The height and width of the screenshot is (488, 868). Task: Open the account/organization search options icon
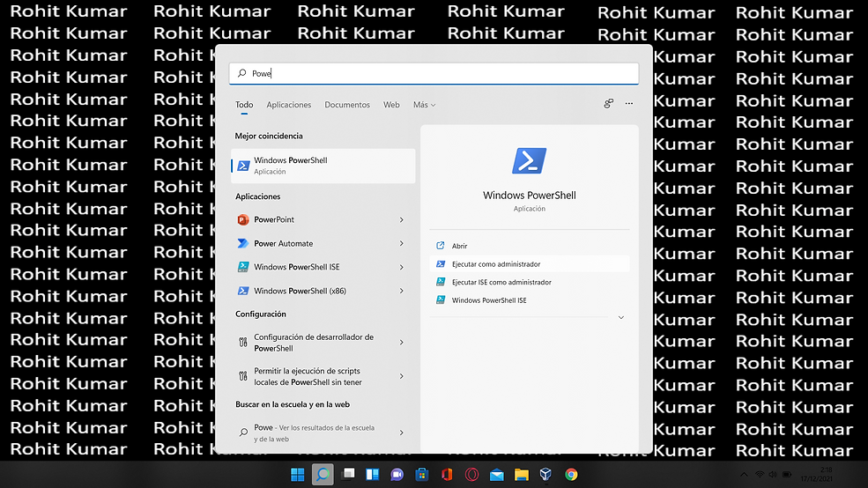608,103
